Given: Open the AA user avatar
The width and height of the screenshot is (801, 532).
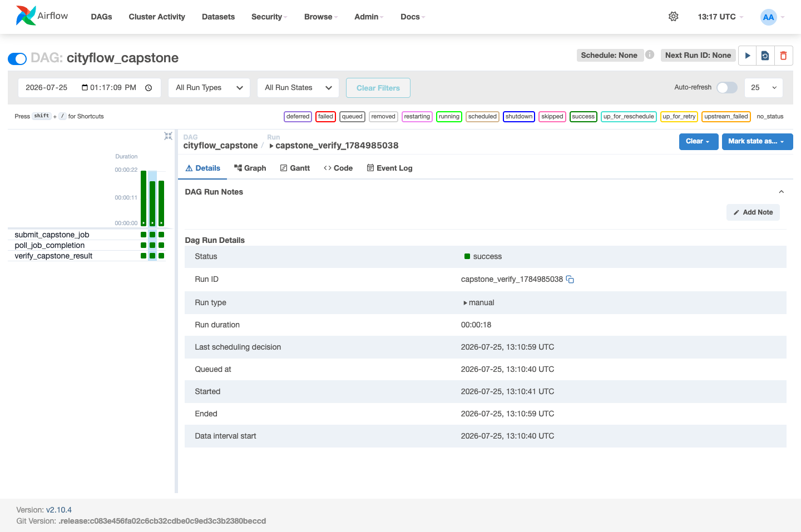Looking at the screenshot, I should (x=768, y=17).
